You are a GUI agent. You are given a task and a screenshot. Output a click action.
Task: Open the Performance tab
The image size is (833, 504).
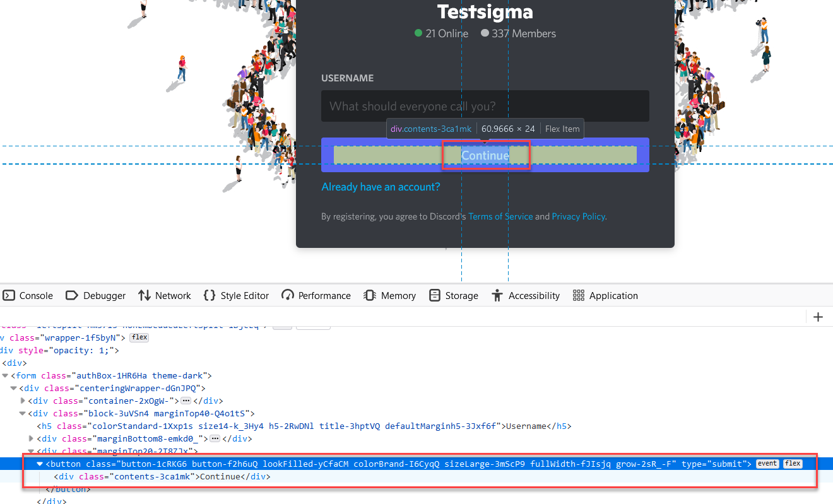[316, 295]
